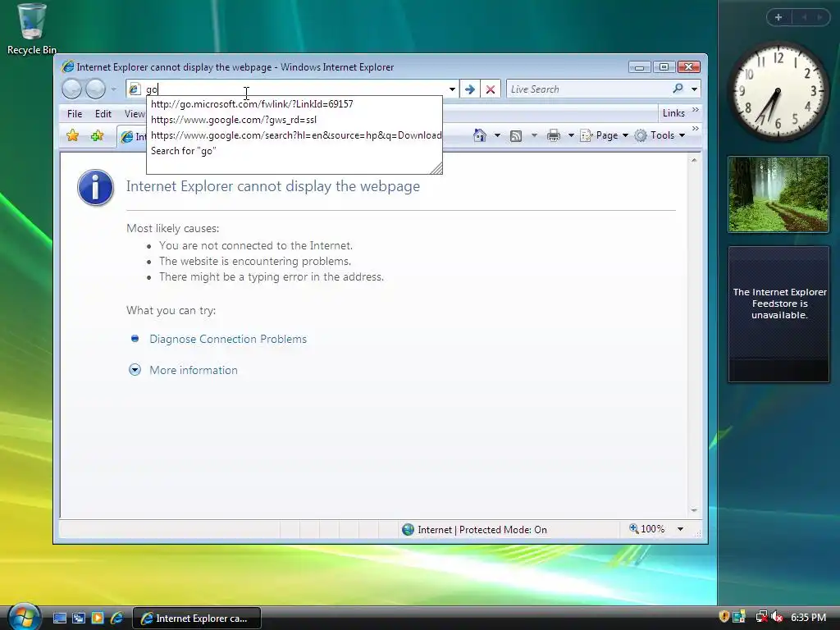Image resolution: width=840 pixels, height=630 pixels.
Task: Click the 100% zoom level button
Action: (647, 529)
